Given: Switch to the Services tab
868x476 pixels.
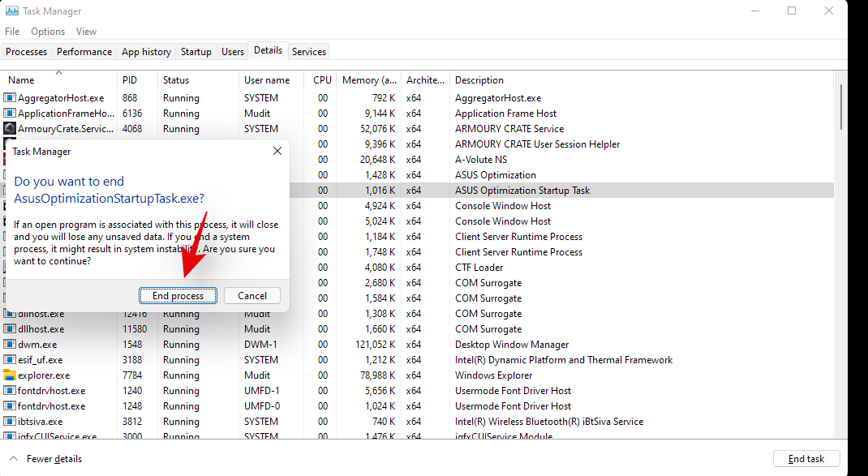Looking at the screenshot, I should (x=309, y=52).
